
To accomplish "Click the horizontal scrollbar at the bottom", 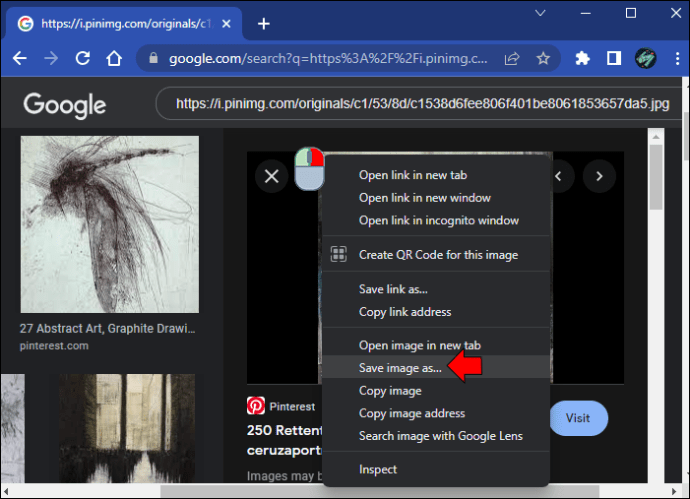I will (x=379, y=491).
